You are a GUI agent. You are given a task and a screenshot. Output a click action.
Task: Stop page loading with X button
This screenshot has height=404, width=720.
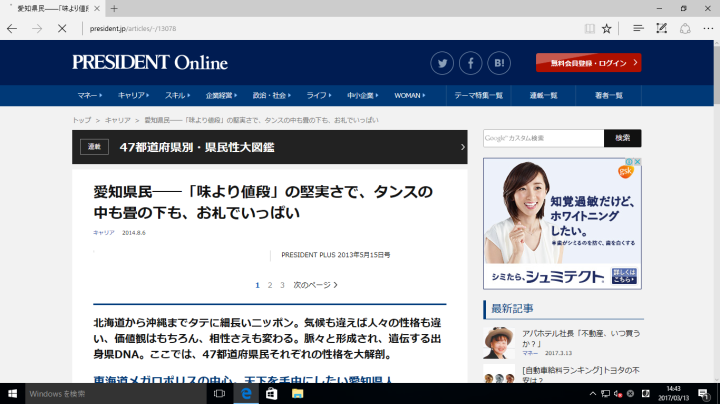click(62, 29)
